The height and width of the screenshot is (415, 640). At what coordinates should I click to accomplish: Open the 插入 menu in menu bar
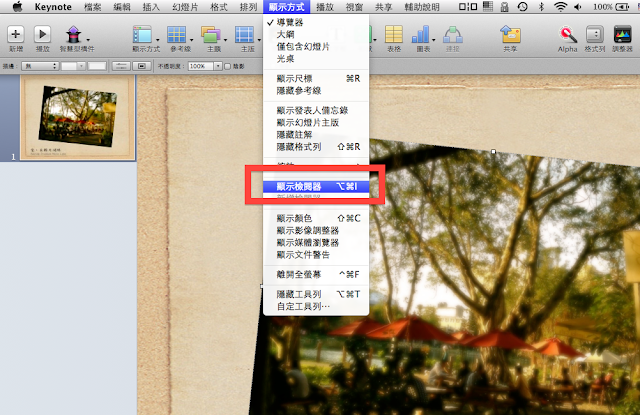click(151, 7)
